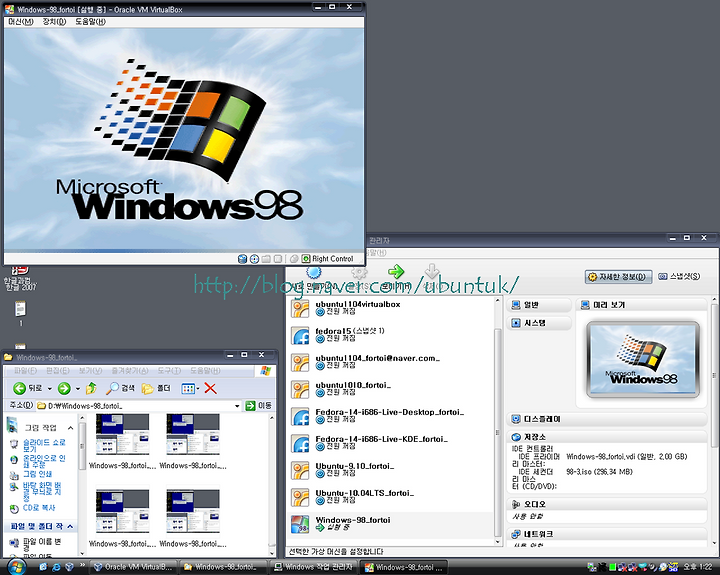Click the 슬라이드 쇼로 보기 link
The image size is (720, 575).
pos(45,445)
